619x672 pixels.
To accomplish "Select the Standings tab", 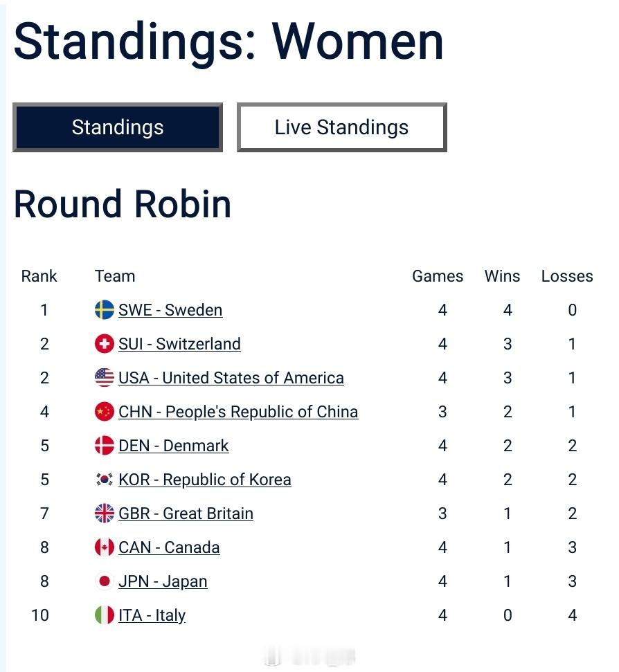I will 118,127.
